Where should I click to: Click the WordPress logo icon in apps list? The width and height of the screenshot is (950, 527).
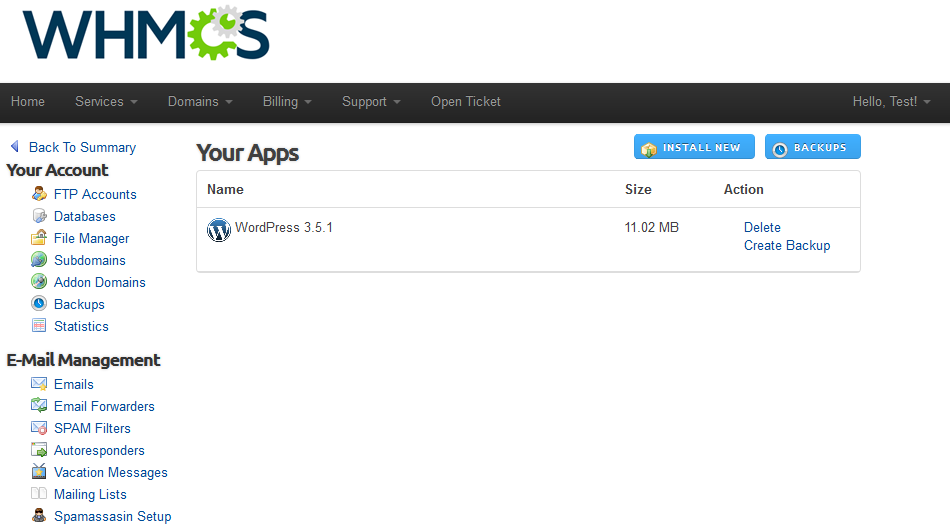click(219, 230)
